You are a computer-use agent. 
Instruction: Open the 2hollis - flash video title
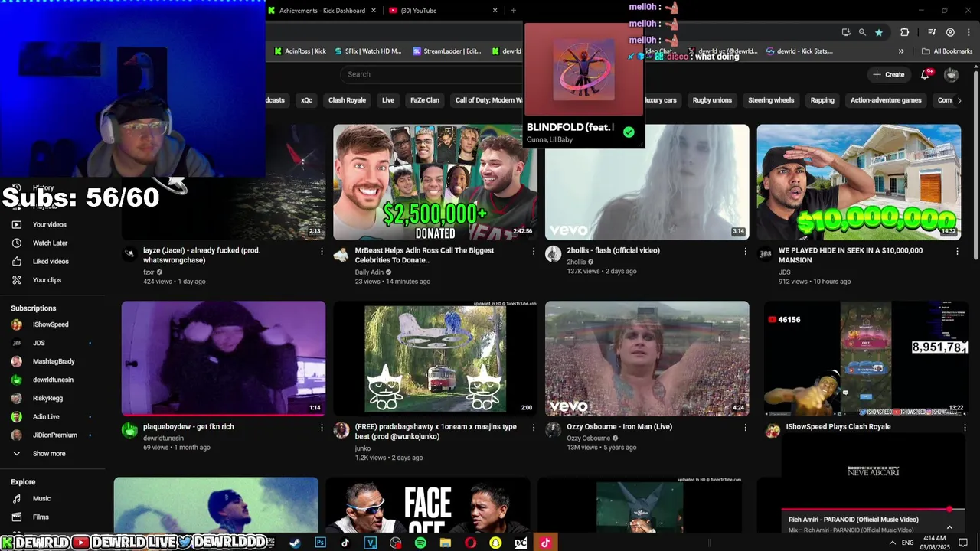tap(613, 250)
